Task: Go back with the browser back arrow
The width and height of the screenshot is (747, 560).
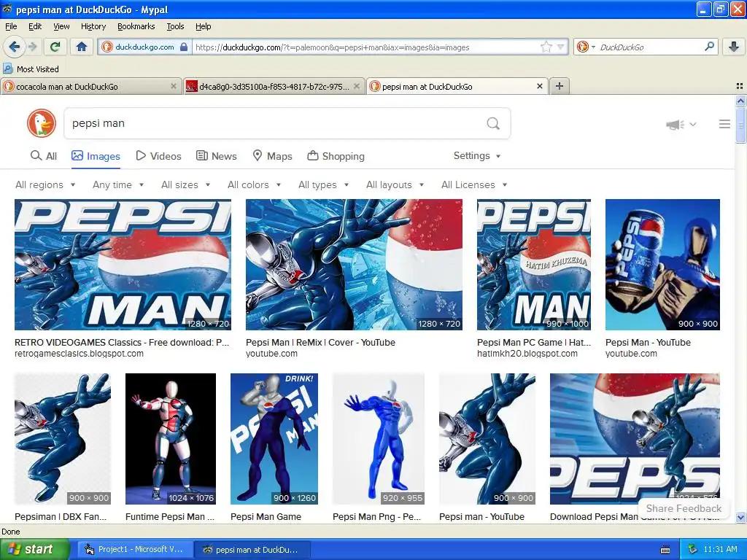Action: point(14,47)
